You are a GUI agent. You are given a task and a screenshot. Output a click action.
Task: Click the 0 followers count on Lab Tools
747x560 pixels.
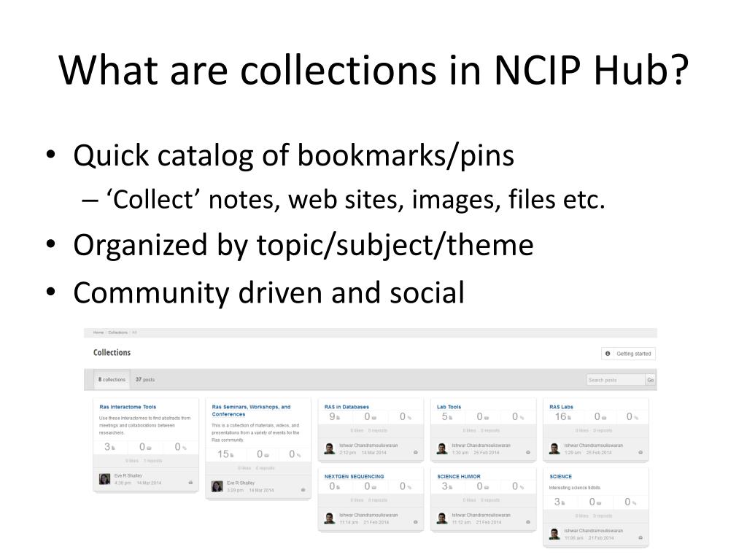[x=483, y=416]
